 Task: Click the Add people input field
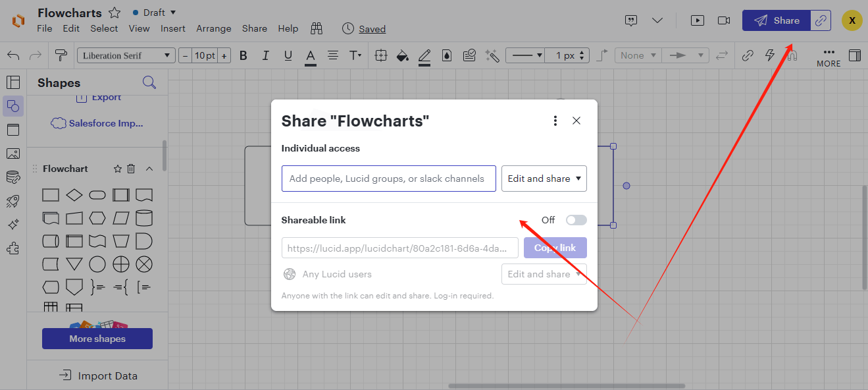coord(388,179)
